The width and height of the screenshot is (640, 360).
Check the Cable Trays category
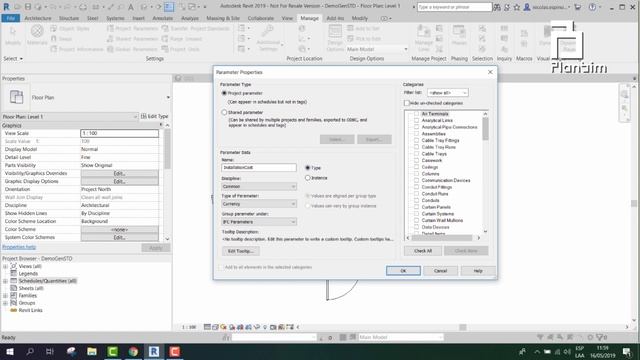[x=416, y=154]
